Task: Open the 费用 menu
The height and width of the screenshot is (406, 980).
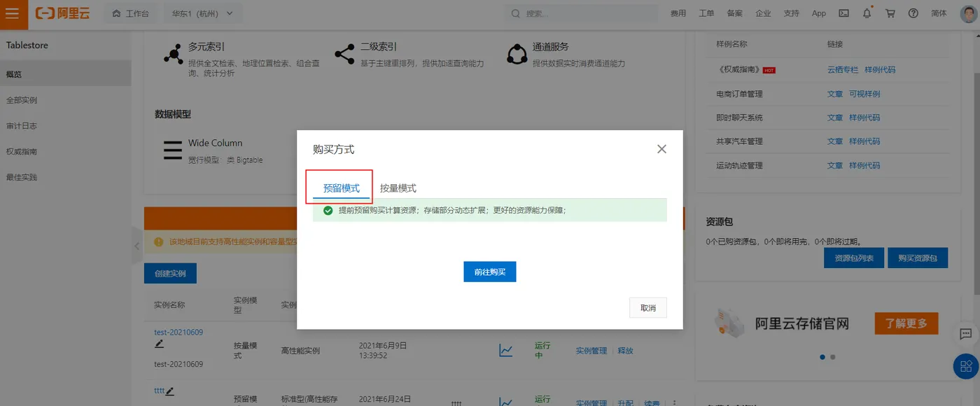Action: click(x=678, y=13)
